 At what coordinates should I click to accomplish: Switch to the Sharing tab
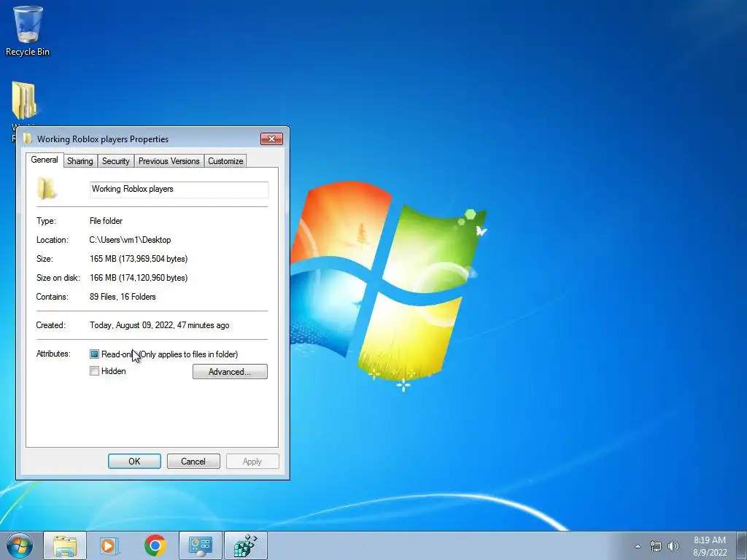pyautogui.click(x=80, y=161)
